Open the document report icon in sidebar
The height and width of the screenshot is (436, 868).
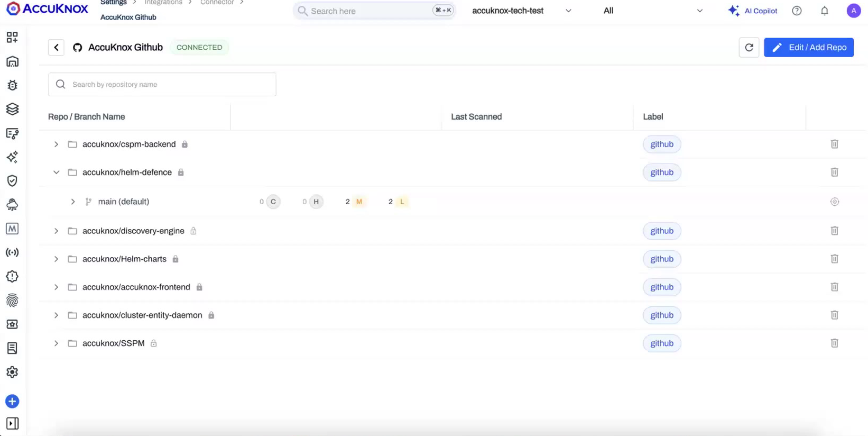[x=12, y=348]
